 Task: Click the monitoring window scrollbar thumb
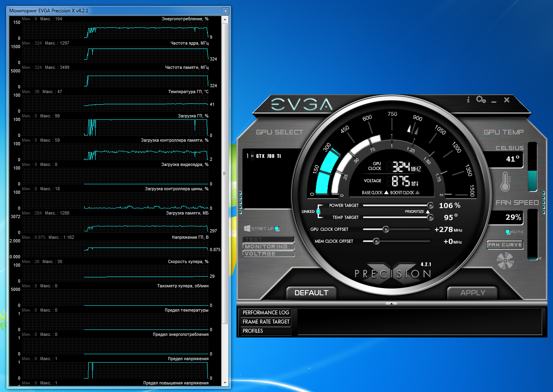[x=225, y=173]
